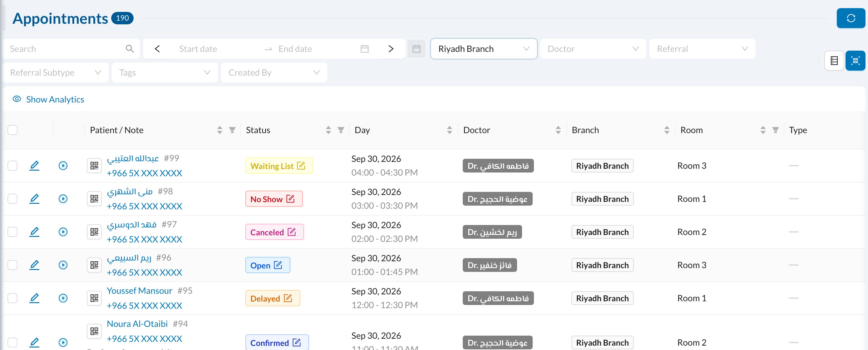This screenshot has height=350, width=868.
Task: Click Show Analytics link
Action: (x=48, y=99)
